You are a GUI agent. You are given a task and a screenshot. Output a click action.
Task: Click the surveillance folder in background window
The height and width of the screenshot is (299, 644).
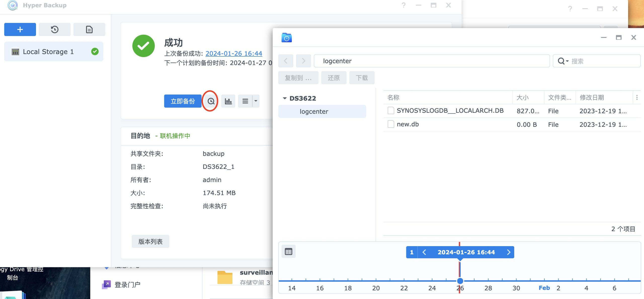pos(245,277)
